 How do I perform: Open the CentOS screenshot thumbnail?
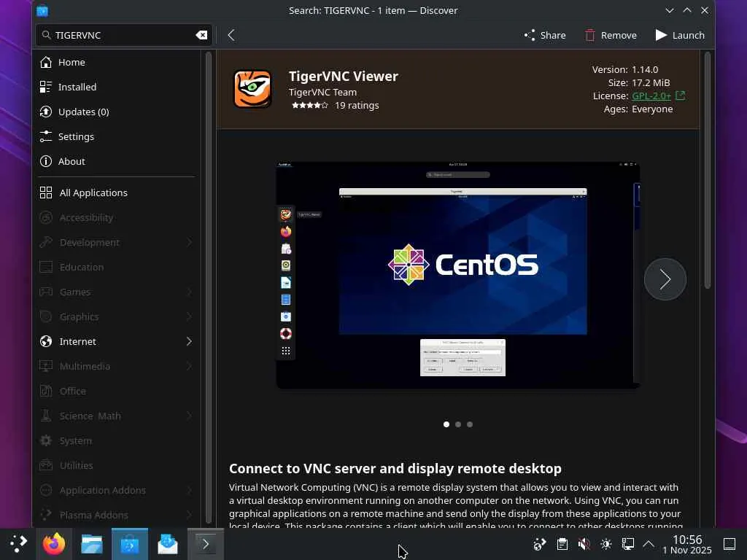click(458, 275)
